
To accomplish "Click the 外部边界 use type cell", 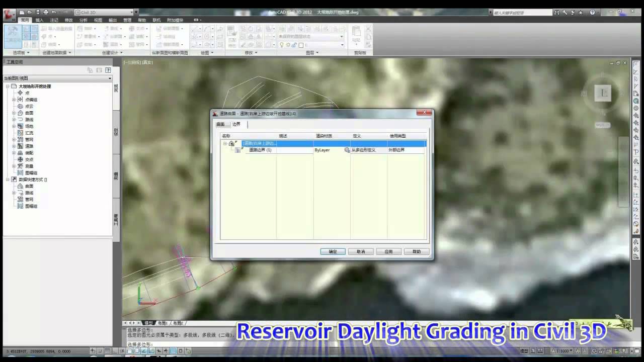I will pos(396,150).
